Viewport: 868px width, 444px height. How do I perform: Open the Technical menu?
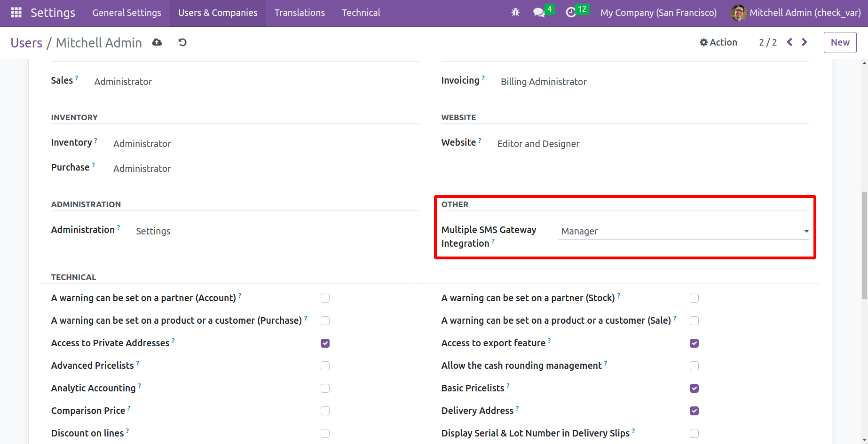(x=361, y=13)
